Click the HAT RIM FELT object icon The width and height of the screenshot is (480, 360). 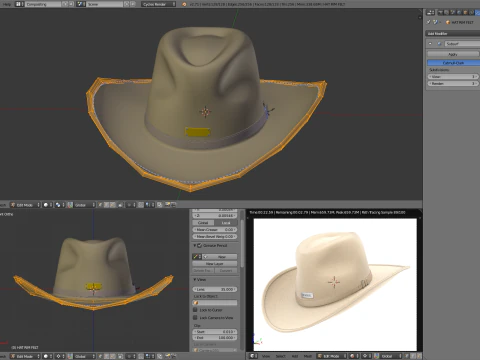pos(448,22)
